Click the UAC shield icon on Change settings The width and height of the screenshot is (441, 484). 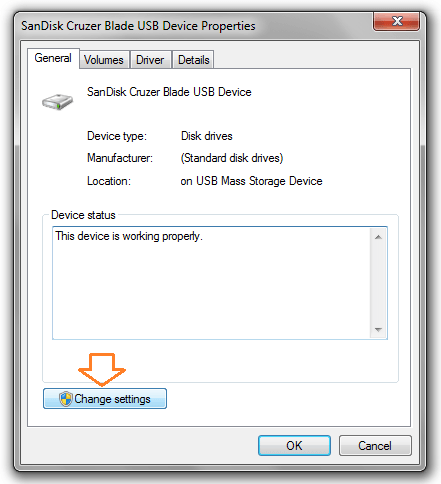[x=66, y=399]
